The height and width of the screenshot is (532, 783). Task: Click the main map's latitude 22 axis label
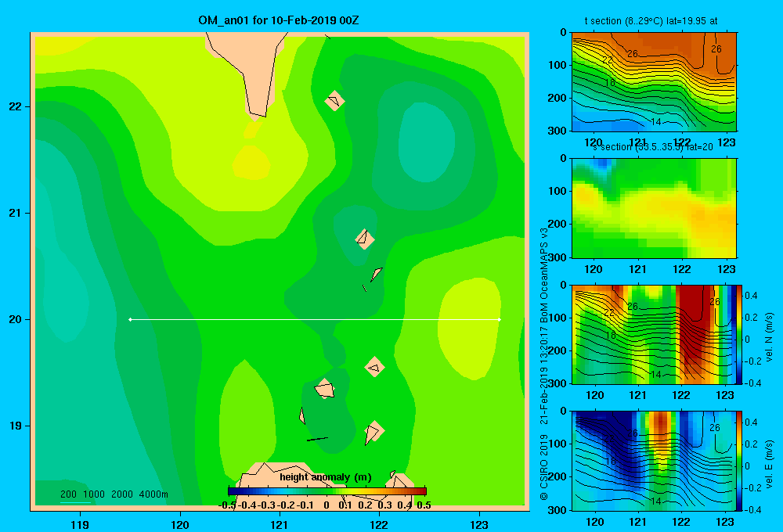(16, 106)
